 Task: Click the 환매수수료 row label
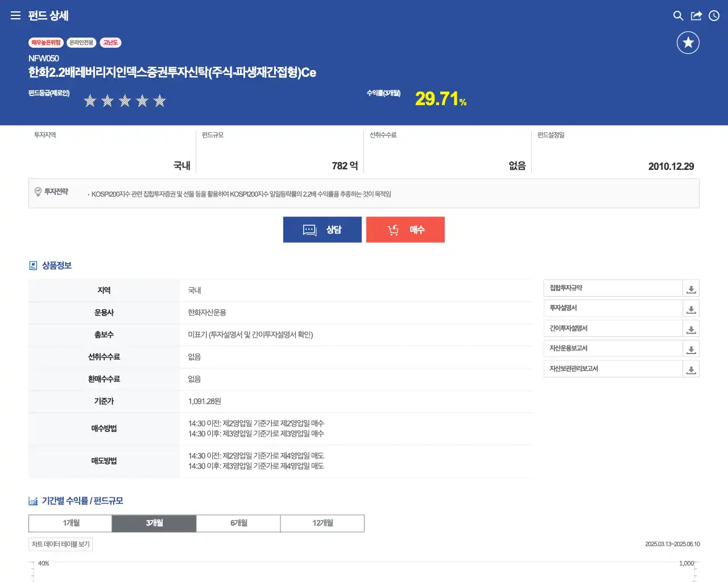tap(104, 379)
